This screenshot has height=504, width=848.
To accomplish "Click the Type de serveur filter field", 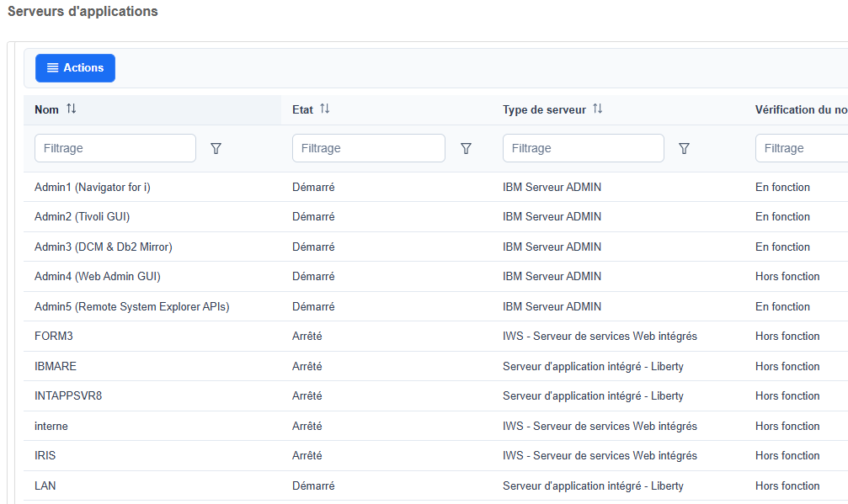I will [584, 148].
